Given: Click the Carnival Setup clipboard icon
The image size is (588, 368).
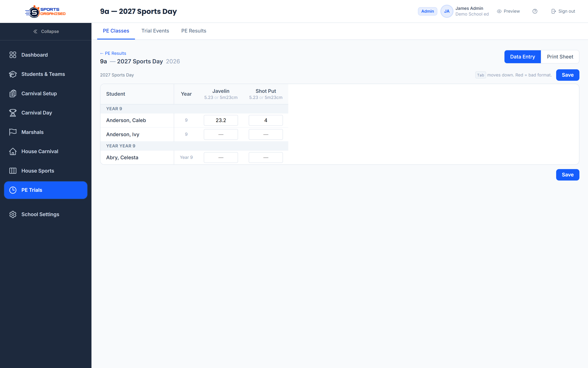Looking at the screenshot, I should [x=13, y=93].
